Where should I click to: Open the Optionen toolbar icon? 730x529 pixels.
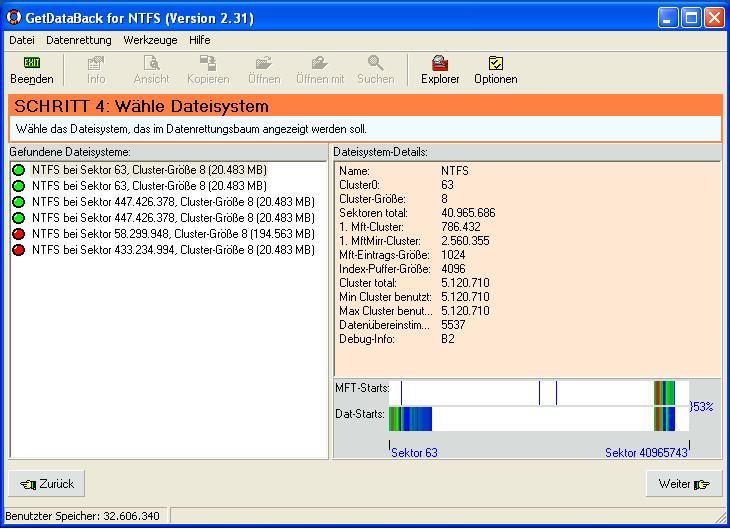[x=496, y=63]
